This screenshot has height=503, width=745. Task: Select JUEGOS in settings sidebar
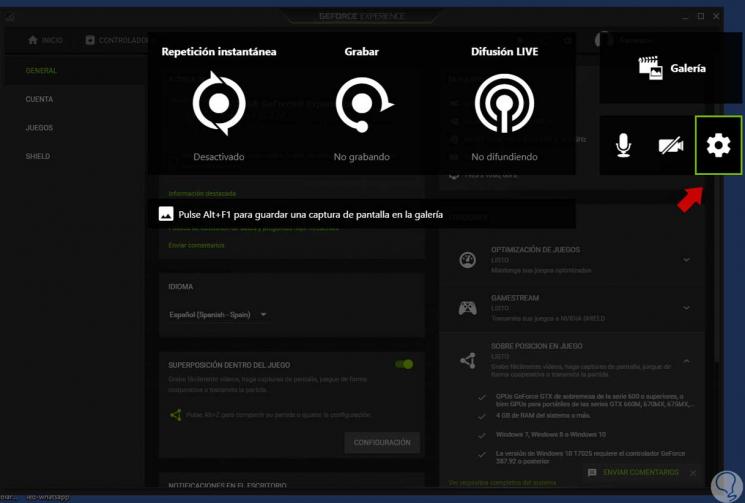tap(39, 128)
